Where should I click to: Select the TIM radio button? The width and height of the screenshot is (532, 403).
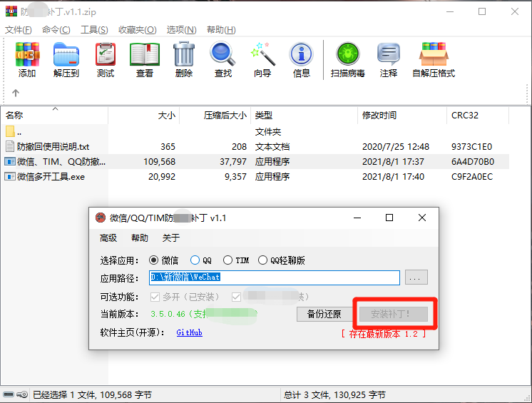coord(227,260)
